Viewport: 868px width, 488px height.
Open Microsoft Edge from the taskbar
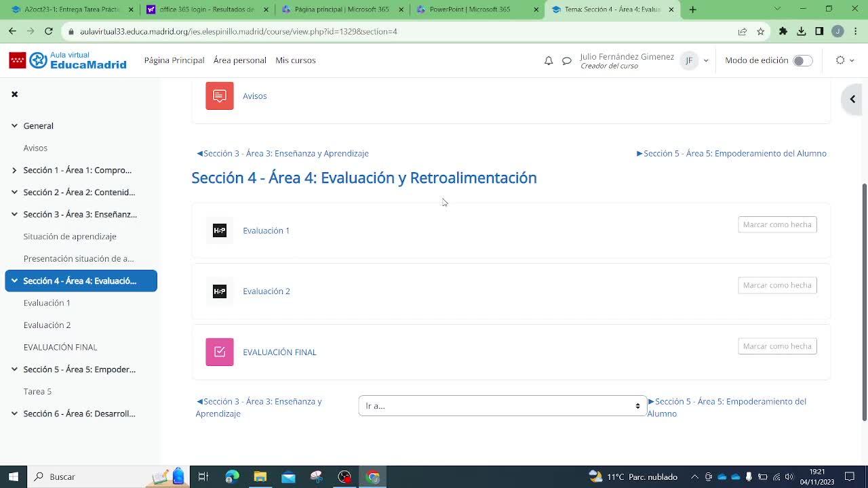click(x=232, y=476)
